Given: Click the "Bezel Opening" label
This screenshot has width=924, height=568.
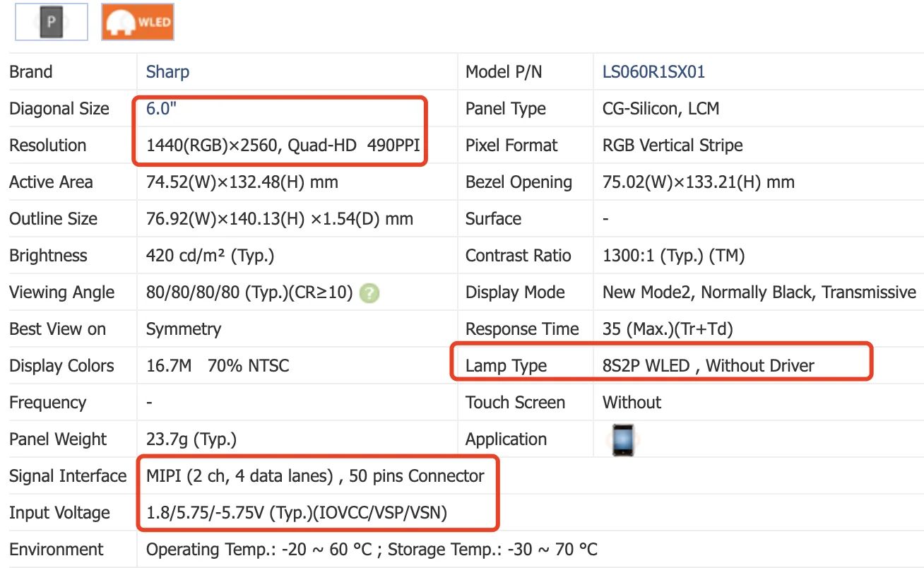Looking at the screenshot, I should pyautogui.click(x=519, y=182).
